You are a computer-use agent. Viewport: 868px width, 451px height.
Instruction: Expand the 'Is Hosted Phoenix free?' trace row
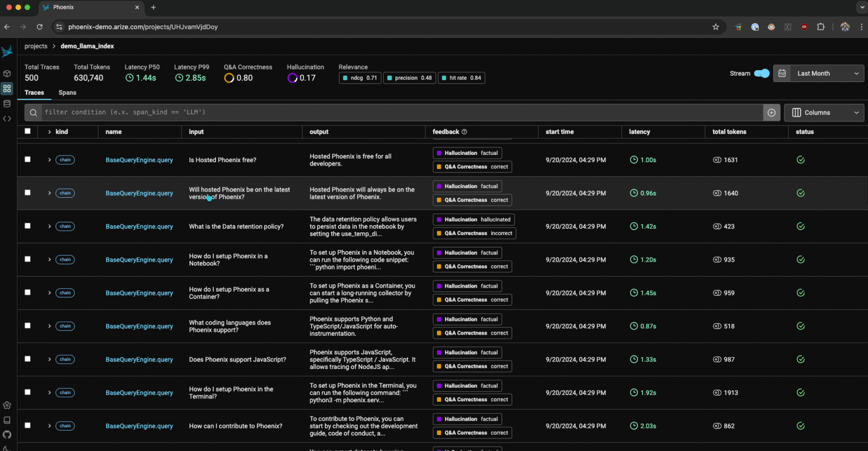(49, 160)
